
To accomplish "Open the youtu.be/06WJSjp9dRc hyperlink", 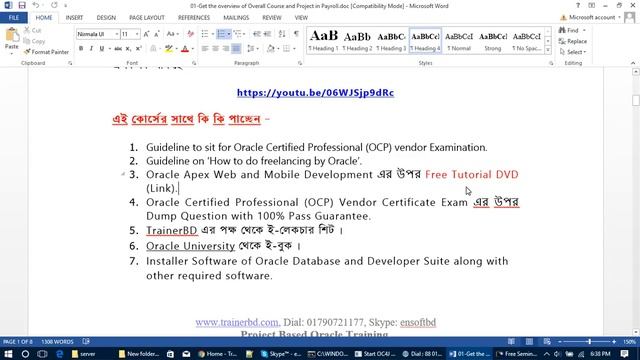I will point(316,93).
